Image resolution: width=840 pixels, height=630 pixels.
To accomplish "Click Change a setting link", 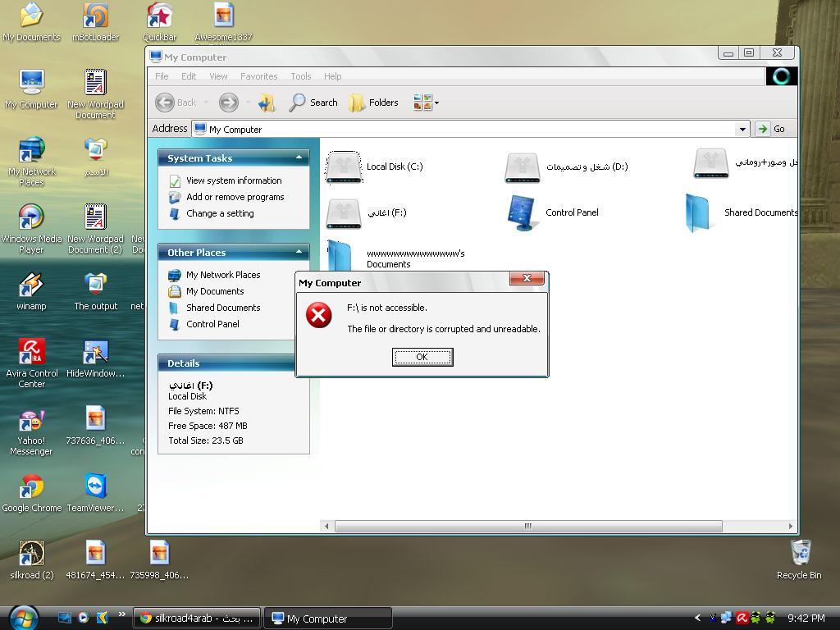I will coord(220,213).
